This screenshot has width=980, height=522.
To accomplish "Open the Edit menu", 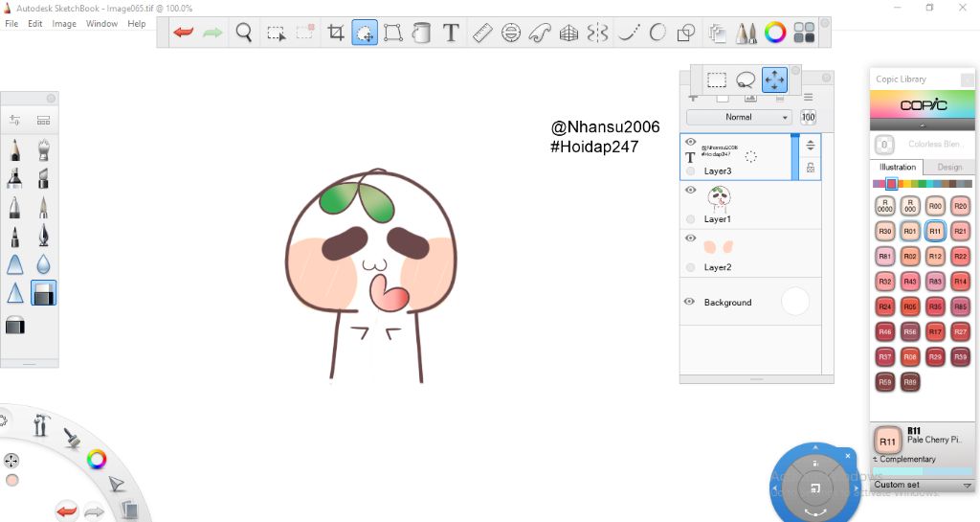I will [x=35, y=24].
